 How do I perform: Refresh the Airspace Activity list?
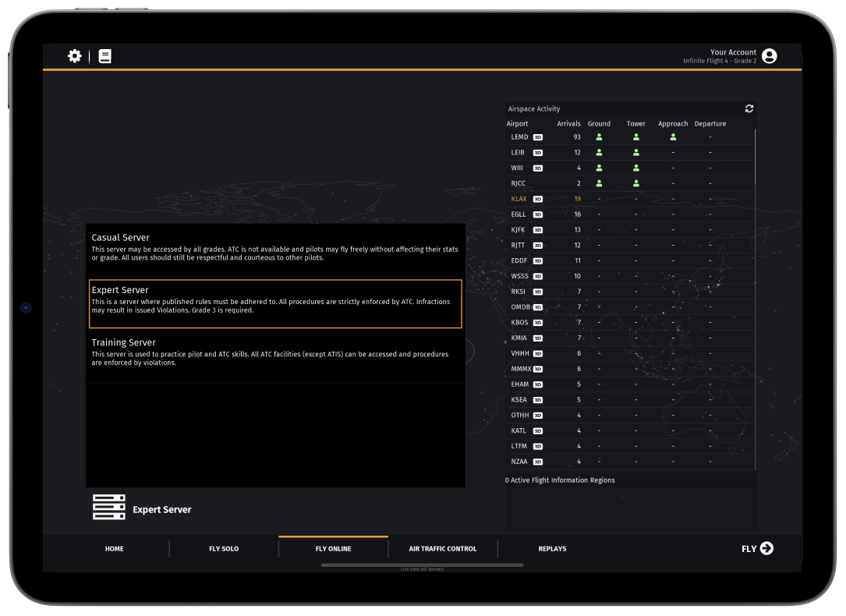click(749, 108)
